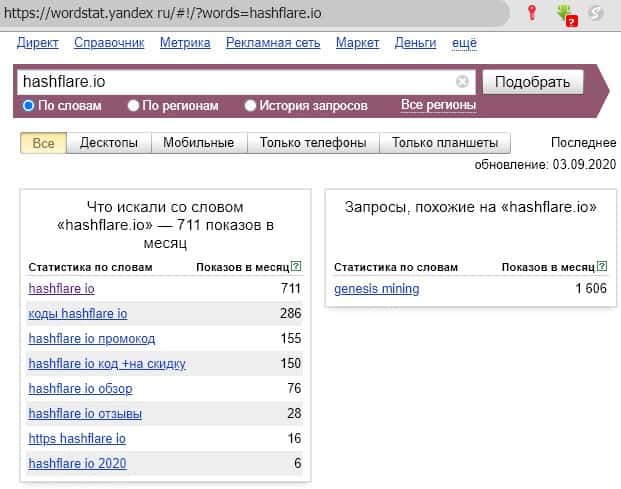
Task: Open the Директ link
Action: [38, 43]
